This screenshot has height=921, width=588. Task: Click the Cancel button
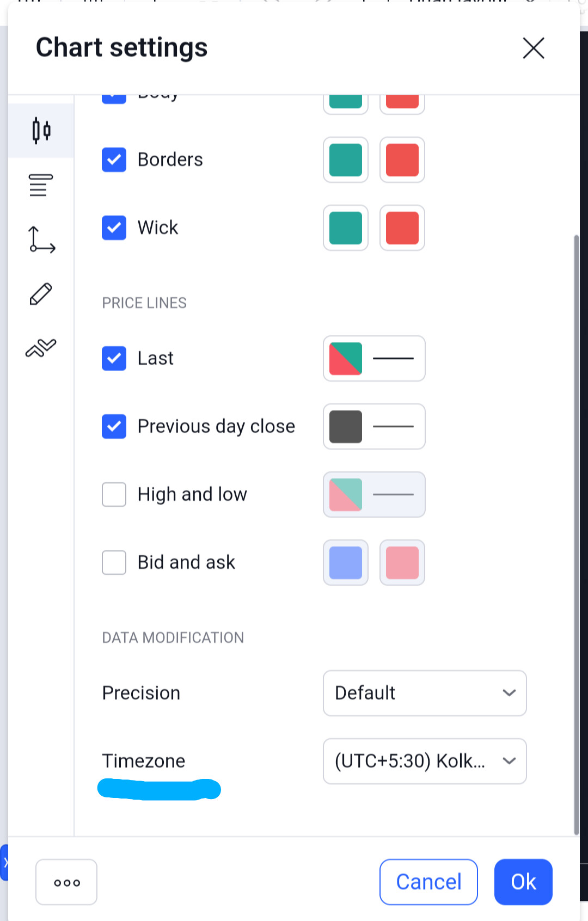(428, 882)
